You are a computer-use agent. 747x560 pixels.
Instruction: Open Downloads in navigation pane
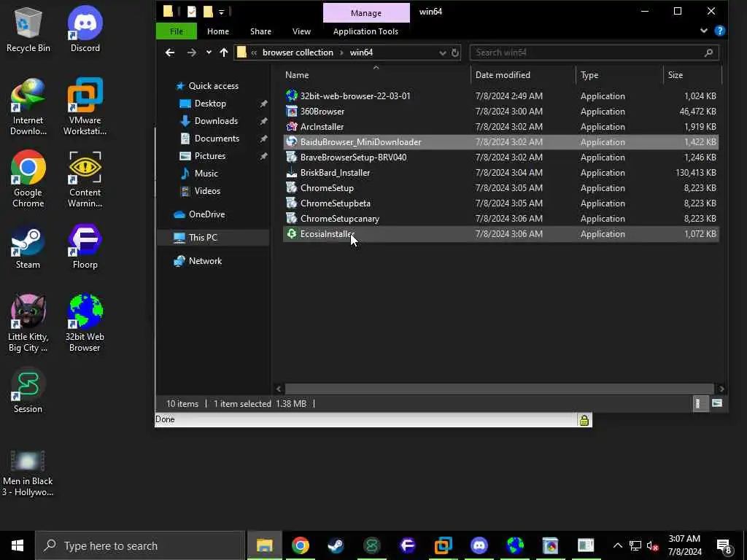216,121
